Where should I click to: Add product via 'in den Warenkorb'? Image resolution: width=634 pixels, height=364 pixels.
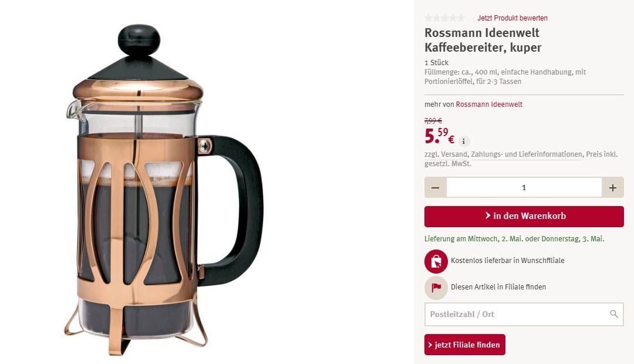click(524, 217)
